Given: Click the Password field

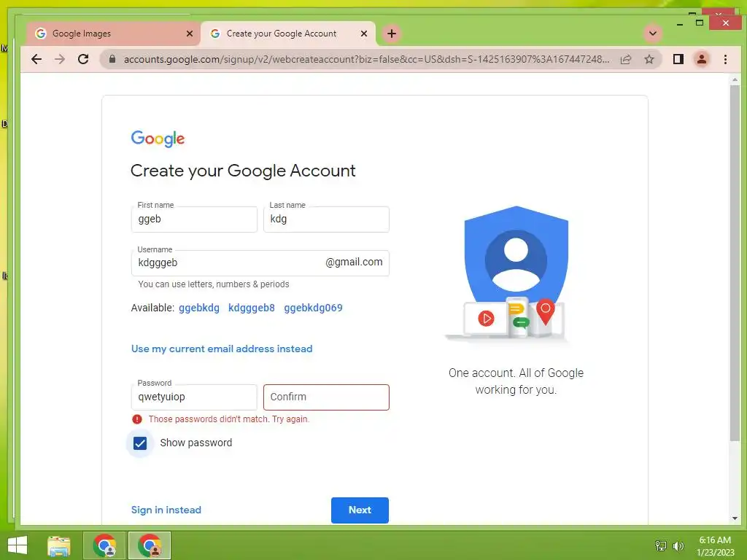Looking at the screenshot, I should tap(194, 397).
